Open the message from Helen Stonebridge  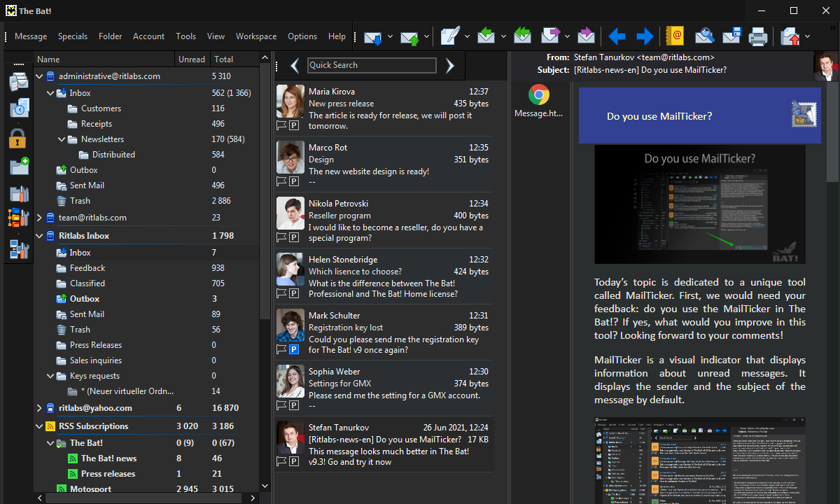tap(384, 276)
